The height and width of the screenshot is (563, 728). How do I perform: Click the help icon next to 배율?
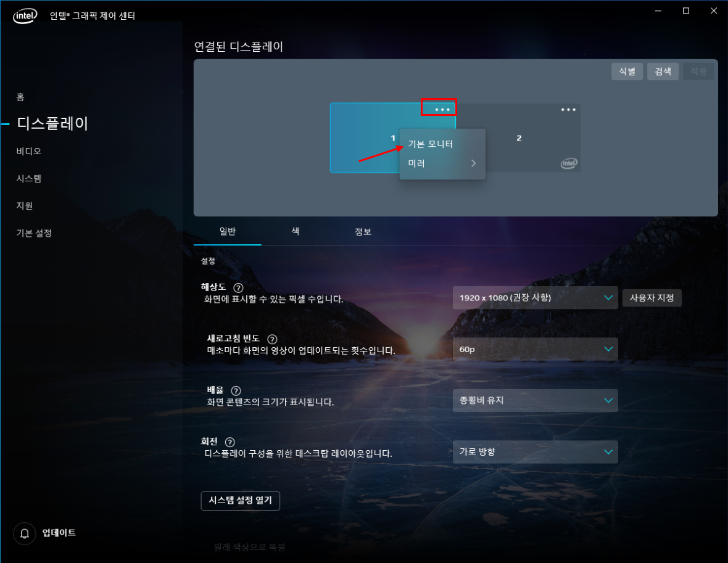pyautogui.click(x=236, y=391)
